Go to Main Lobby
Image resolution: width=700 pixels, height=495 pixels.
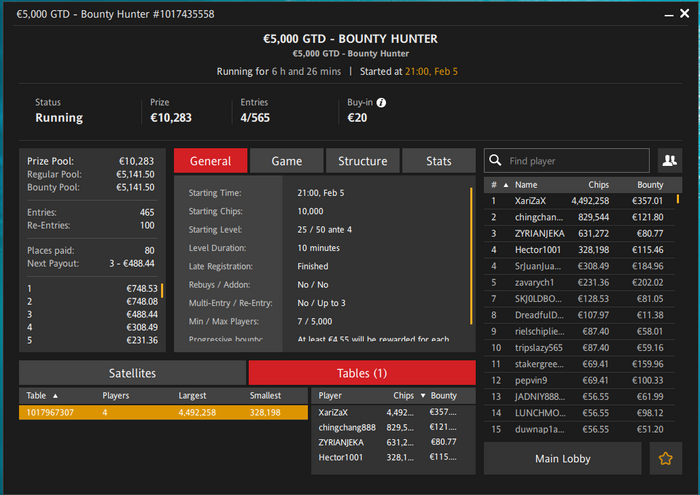coord(562,458)
